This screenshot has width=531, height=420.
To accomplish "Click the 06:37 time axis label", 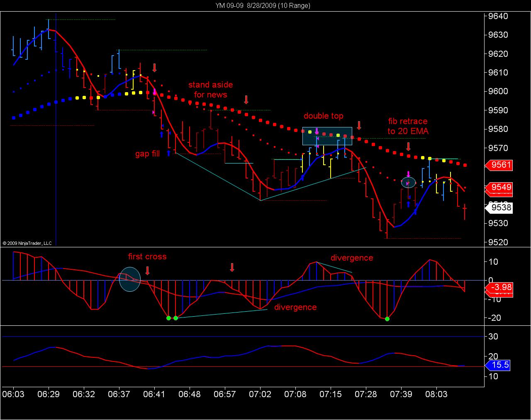I will coord(119,394).
